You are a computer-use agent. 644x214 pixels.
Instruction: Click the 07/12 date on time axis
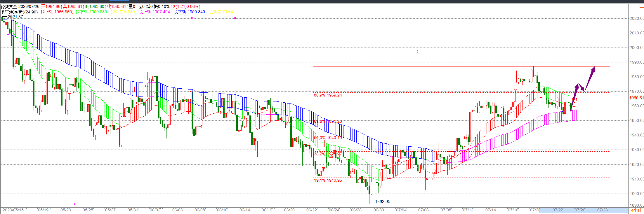click(468, 210)
